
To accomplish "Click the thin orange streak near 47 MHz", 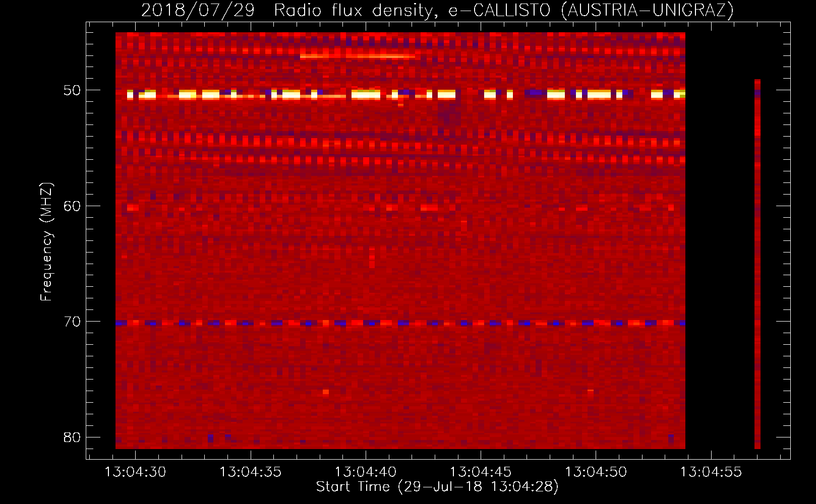I will tap(358, 56).
